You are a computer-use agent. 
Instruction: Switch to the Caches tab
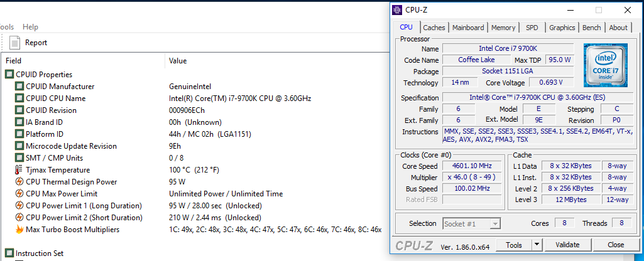[434, 28]
